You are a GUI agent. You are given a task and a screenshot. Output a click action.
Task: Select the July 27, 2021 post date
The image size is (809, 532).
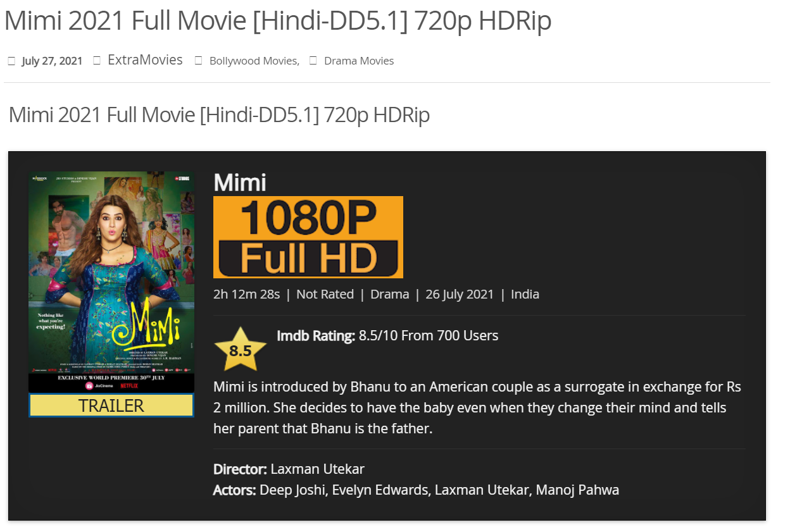(x=52, y=61)
